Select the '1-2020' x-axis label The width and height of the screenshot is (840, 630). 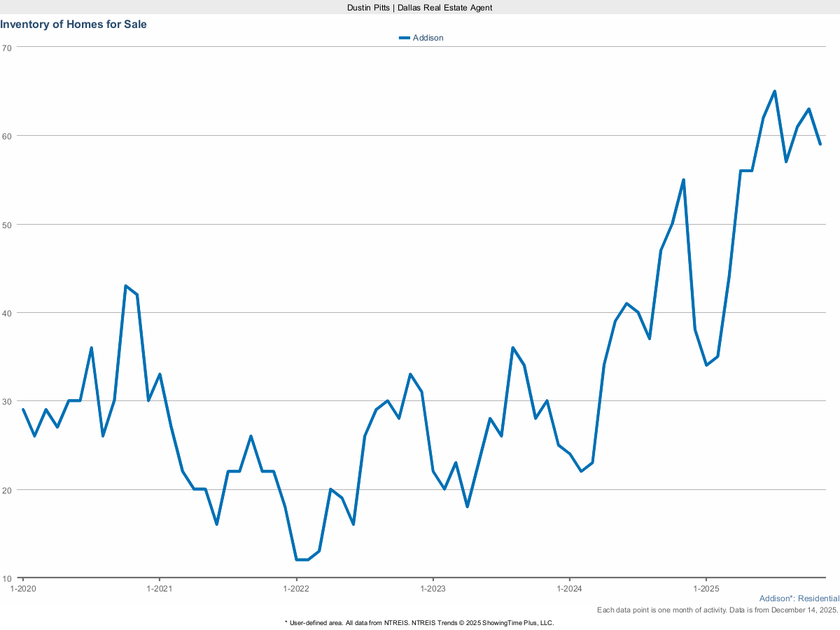[22, 589]
